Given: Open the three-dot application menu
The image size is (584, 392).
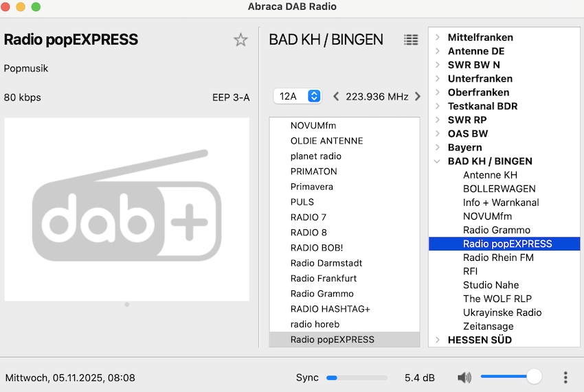Looking at the screenshot, I should (565, 378).
